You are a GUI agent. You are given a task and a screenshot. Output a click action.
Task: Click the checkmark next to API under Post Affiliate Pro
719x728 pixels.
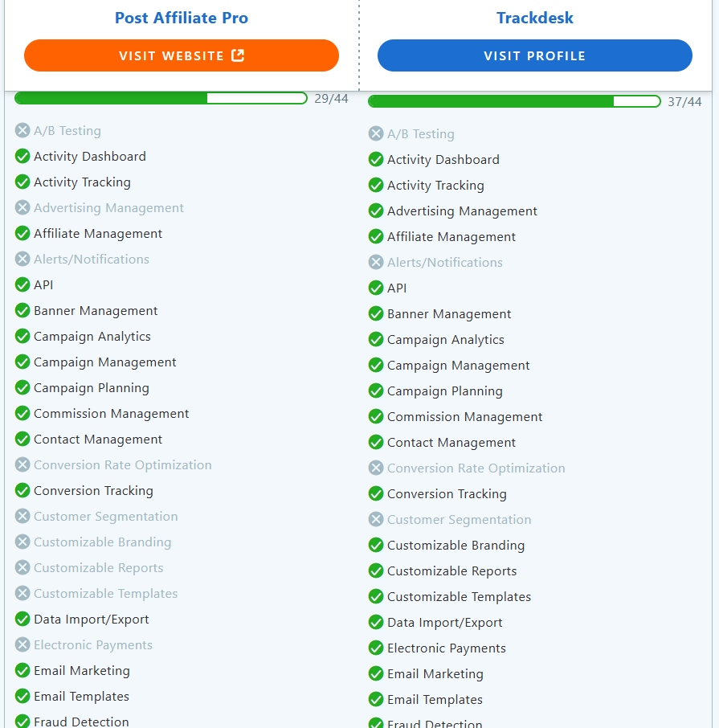pyautogui.click(x=22, y=284)
